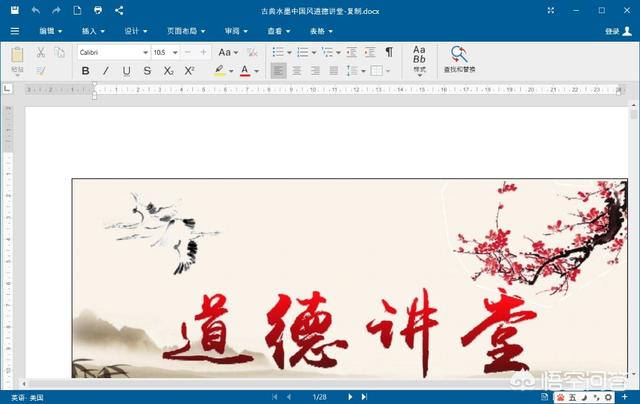Go to the previous page
The image size is (640, 404).
pos(289,397)
